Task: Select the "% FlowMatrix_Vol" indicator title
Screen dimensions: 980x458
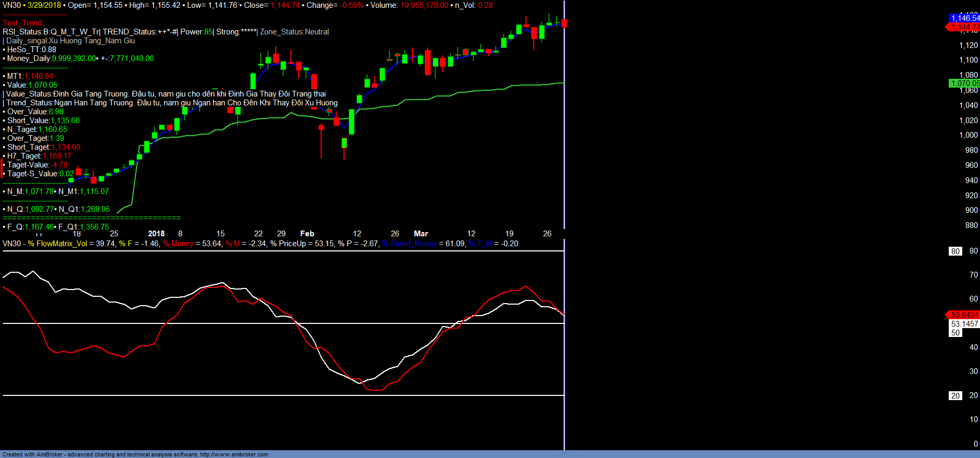Action: 57,244
